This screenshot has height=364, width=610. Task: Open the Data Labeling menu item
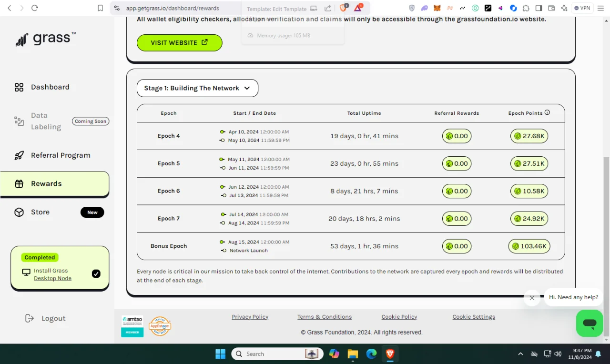(x=46, y=121)
